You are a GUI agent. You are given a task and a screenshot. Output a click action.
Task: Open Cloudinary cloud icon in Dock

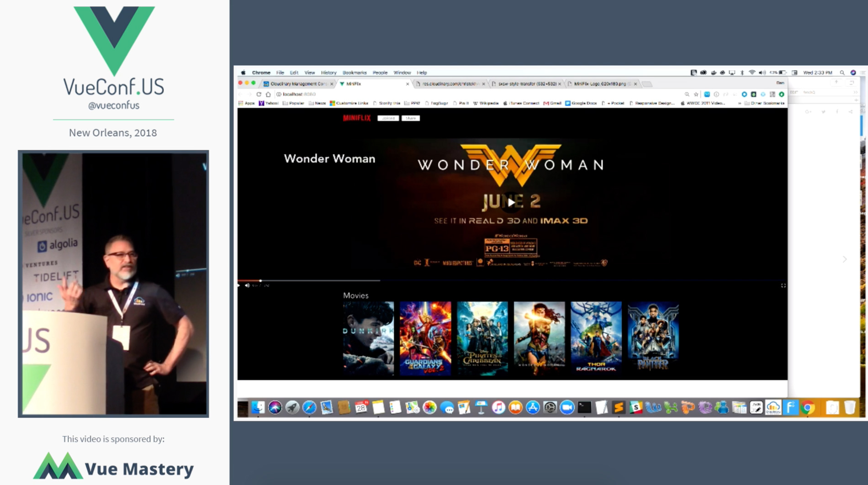click(x=773, y=407)
